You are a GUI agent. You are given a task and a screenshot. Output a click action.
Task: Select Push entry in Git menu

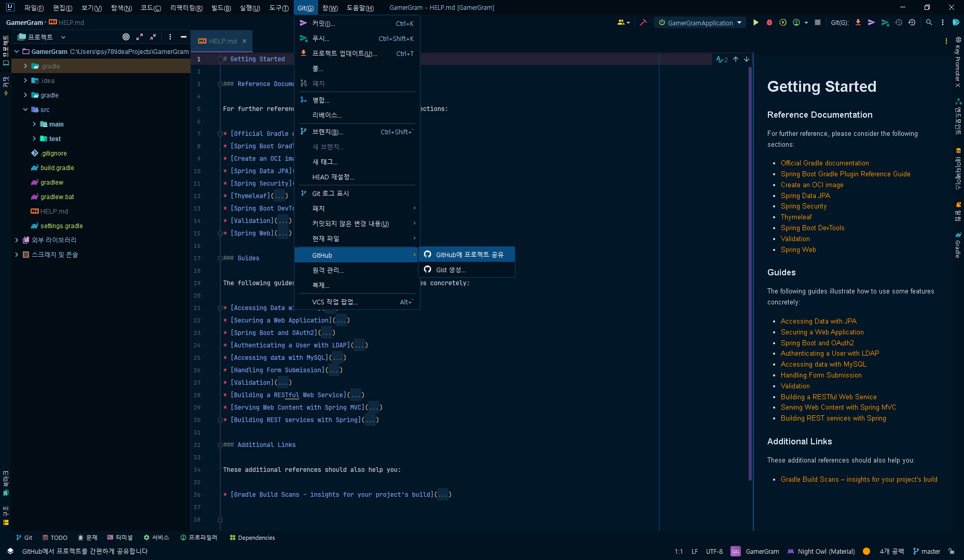click(357, 38)
